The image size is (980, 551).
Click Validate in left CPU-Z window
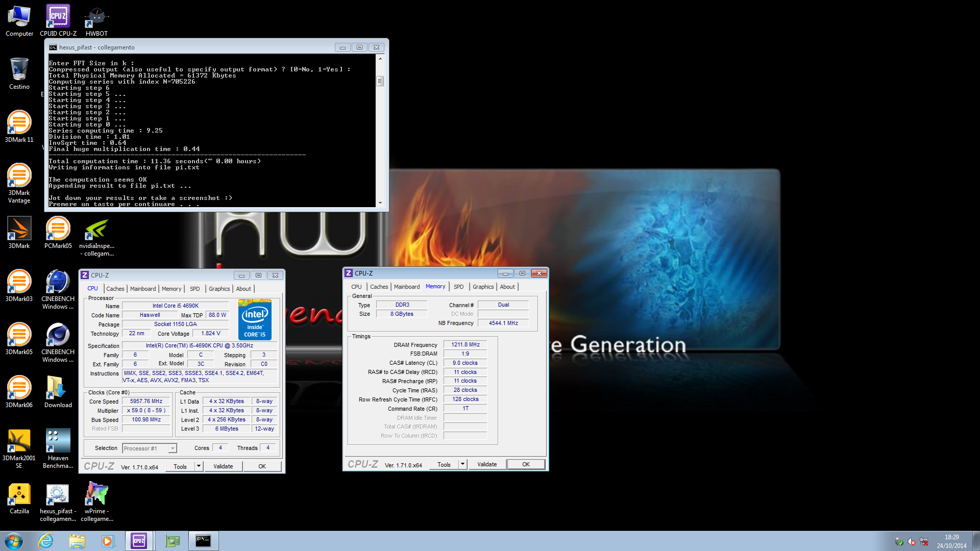pyautogui.click(x=223, y=466)
